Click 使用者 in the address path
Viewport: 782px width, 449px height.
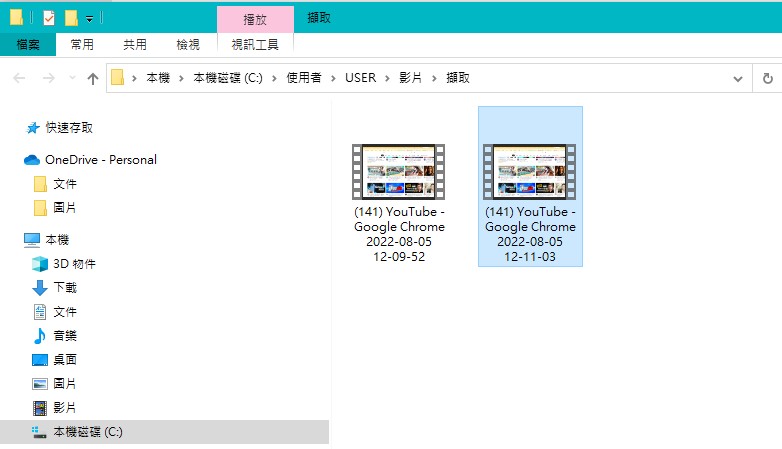(x=304, y=78)
